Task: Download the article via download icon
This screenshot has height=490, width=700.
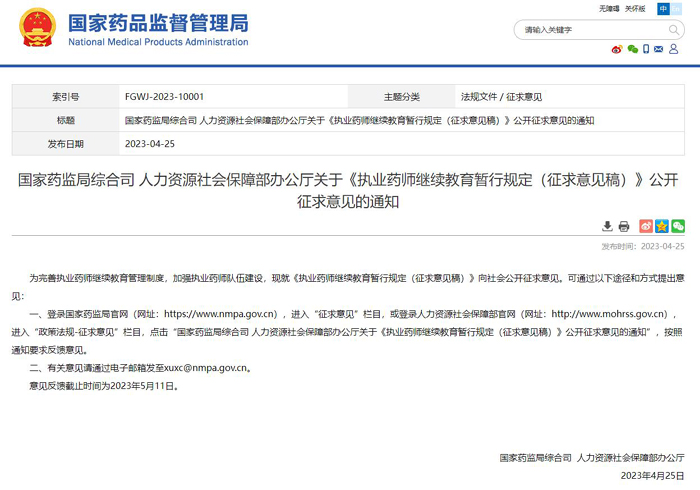Action: [x=607, y=226]
